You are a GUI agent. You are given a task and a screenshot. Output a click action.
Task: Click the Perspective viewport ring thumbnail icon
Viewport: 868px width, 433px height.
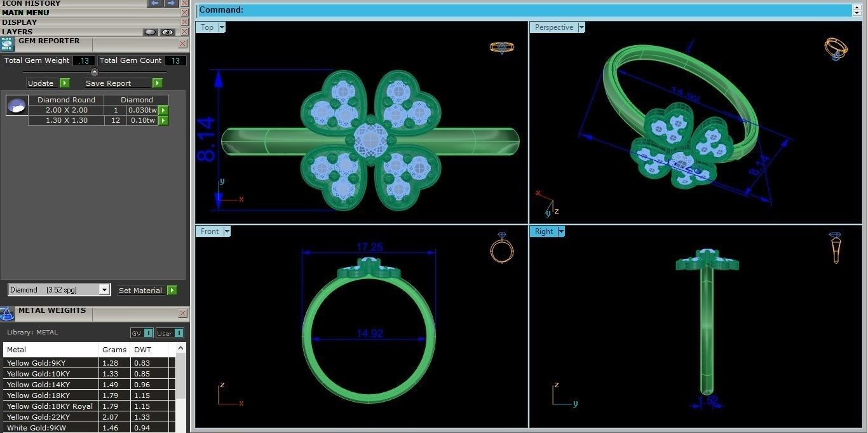(x=836, y=49)
